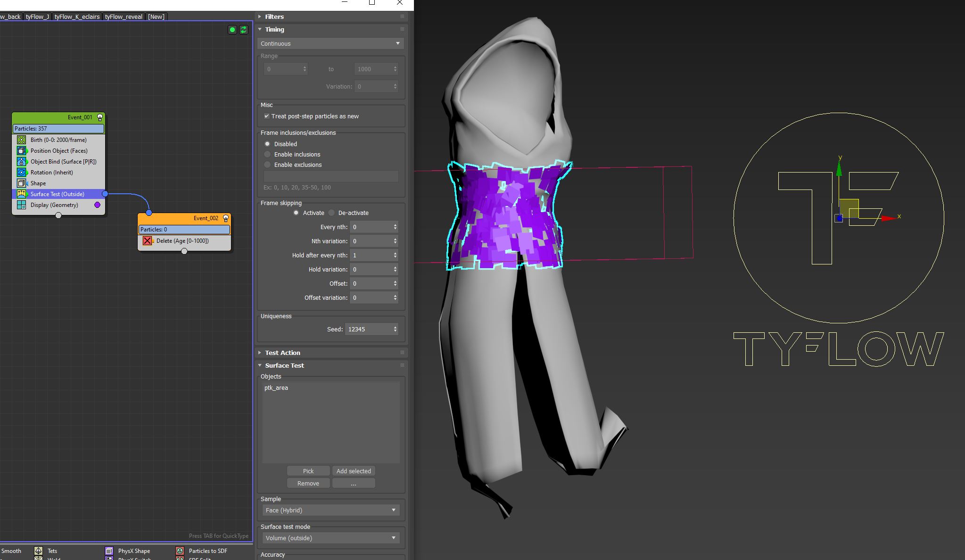Uncheck Treat post-step particles as new

pyautogui.click(x=267, y=116)
